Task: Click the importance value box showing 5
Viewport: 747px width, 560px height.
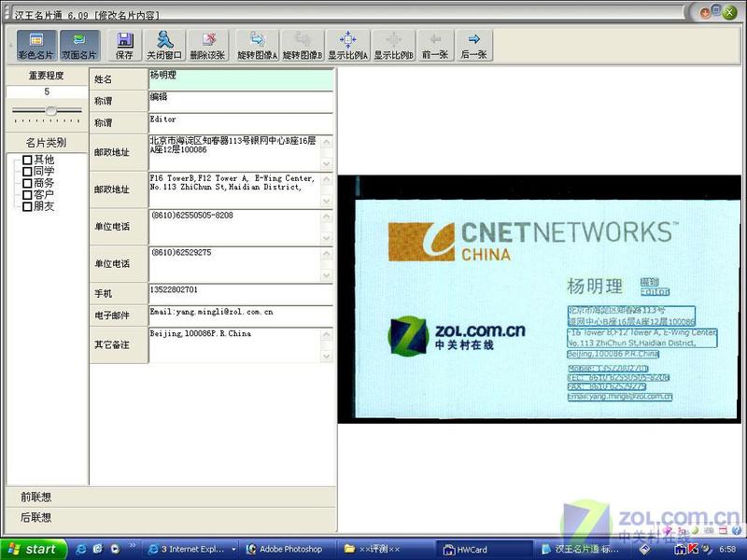Action: 47,91
